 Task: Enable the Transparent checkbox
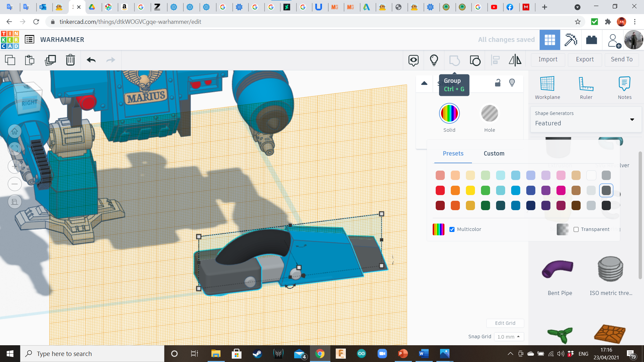point(576,229)
